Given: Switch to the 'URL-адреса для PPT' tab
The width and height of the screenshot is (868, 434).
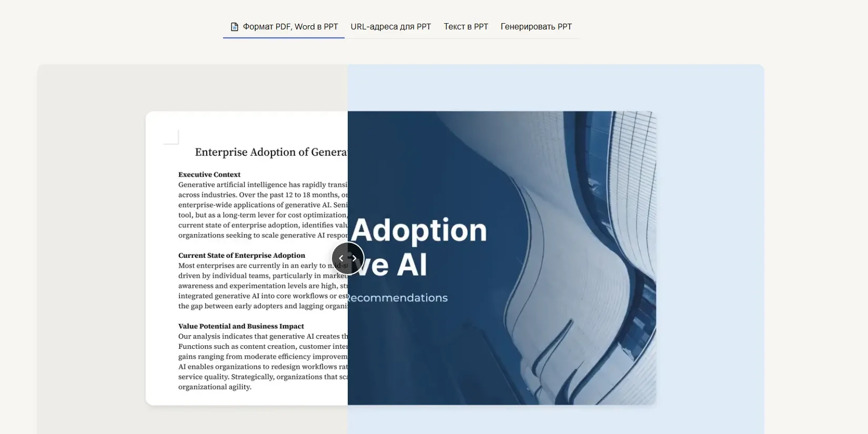Looking at the screenshot, I should (391, 26).
